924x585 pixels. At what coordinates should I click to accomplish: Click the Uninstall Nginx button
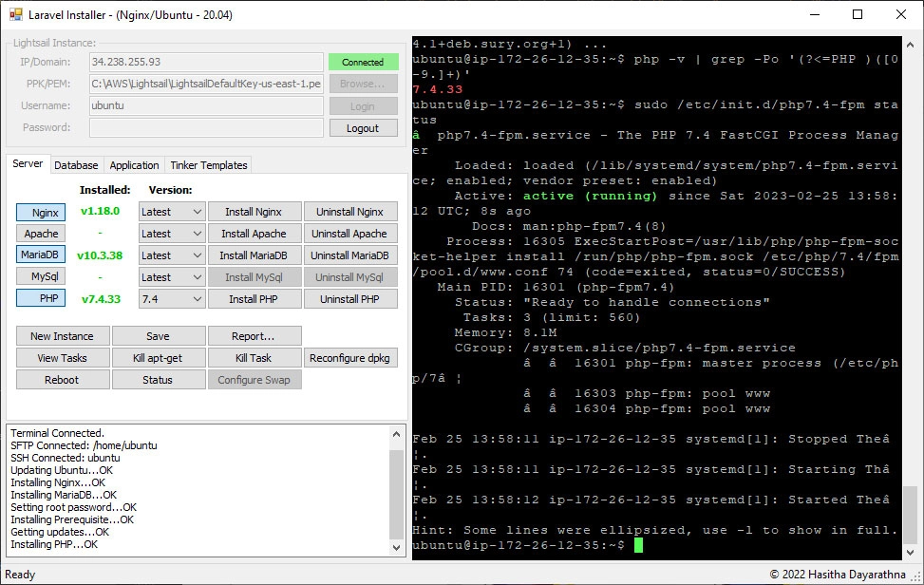(x=350, y=212)
